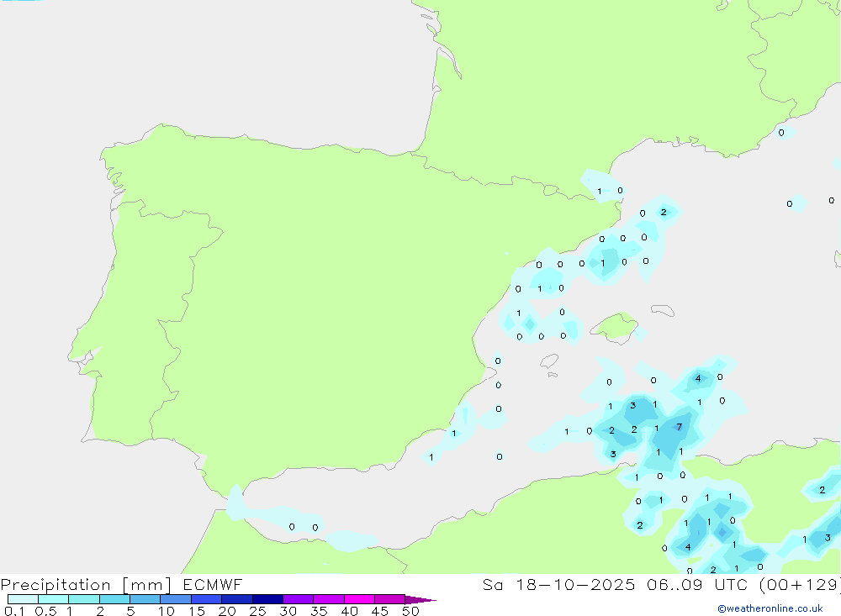Select the 1–2 mm legend color box
Viewport: 841px width, 616px height.
(x=83, y=599)
